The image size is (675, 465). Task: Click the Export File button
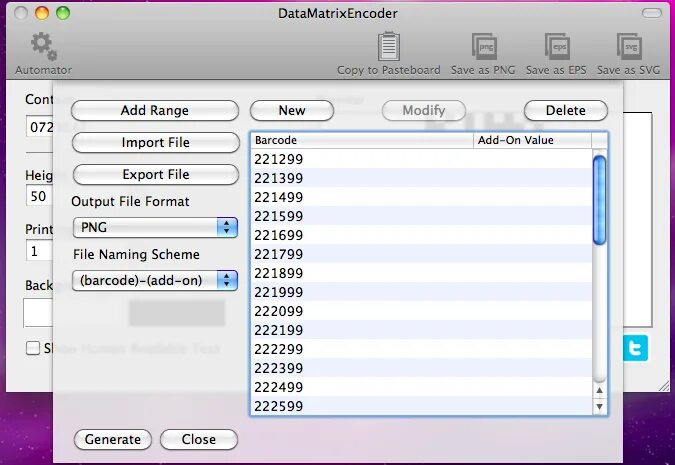coord(155,174)
